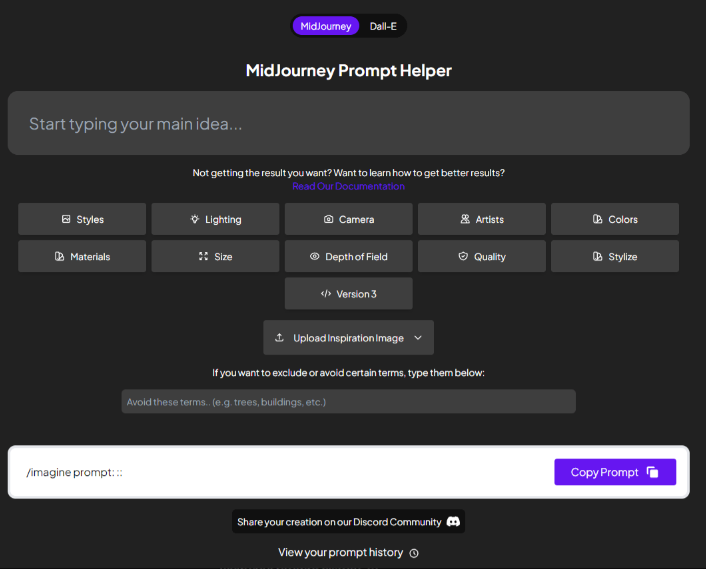Click the lightbulb icon on Lighting
This screenshot has width=706, height=569.
pyautogui.click(x=195, y=219)
